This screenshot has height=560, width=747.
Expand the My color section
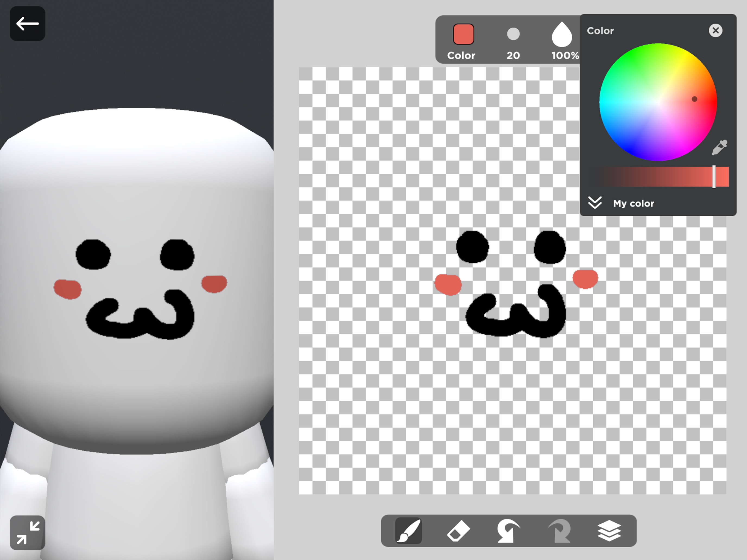click(595, 203)
